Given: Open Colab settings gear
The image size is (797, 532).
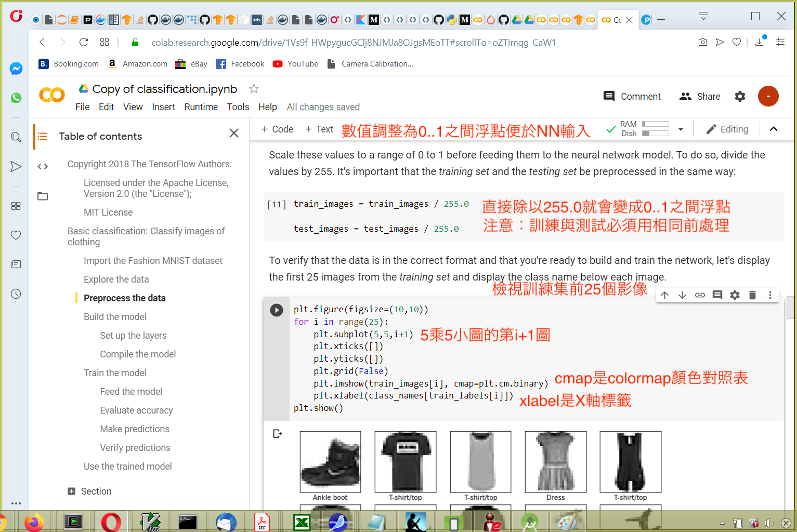Looking at the screenshot, I should point(740,96).
